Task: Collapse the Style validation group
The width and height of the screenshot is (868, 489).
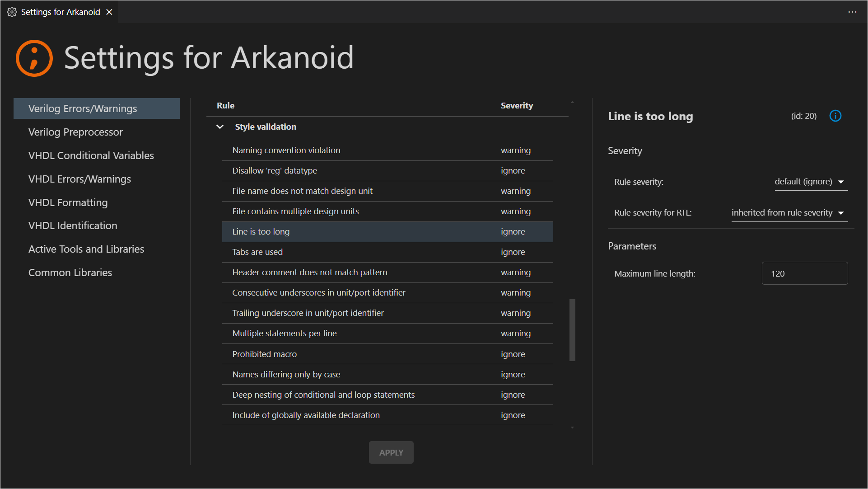Action: (x=220, y=127)
